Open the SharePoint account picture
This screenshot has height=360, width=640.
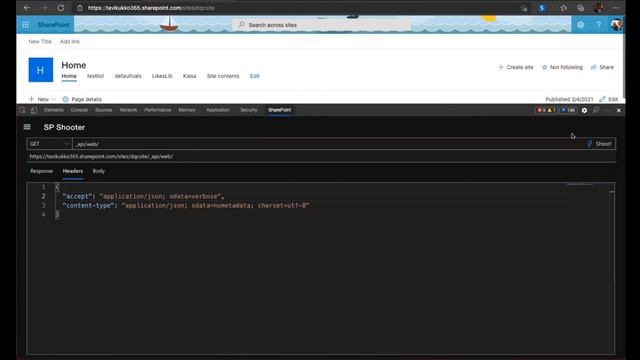click(x=616, y=25)
